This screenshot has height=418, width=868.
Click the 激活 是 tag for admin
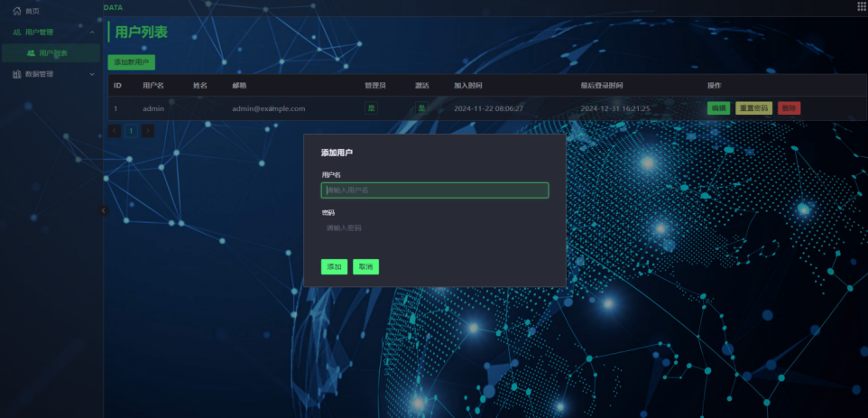point(422,108)
